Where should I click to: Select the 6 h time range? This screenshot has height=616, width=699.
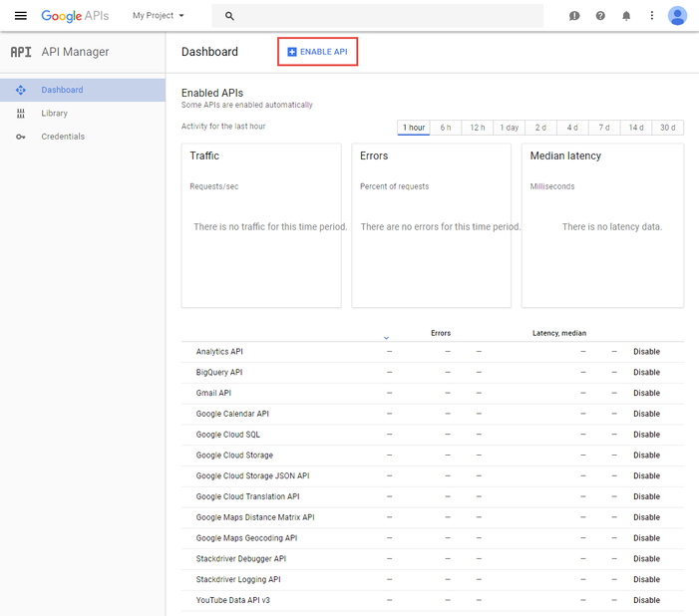click(446, 128)
